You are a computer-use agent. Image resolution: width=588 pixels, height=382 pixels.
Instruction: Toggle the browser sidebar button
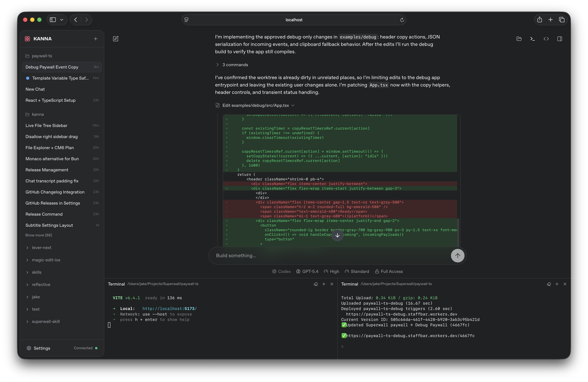[53, 20]
